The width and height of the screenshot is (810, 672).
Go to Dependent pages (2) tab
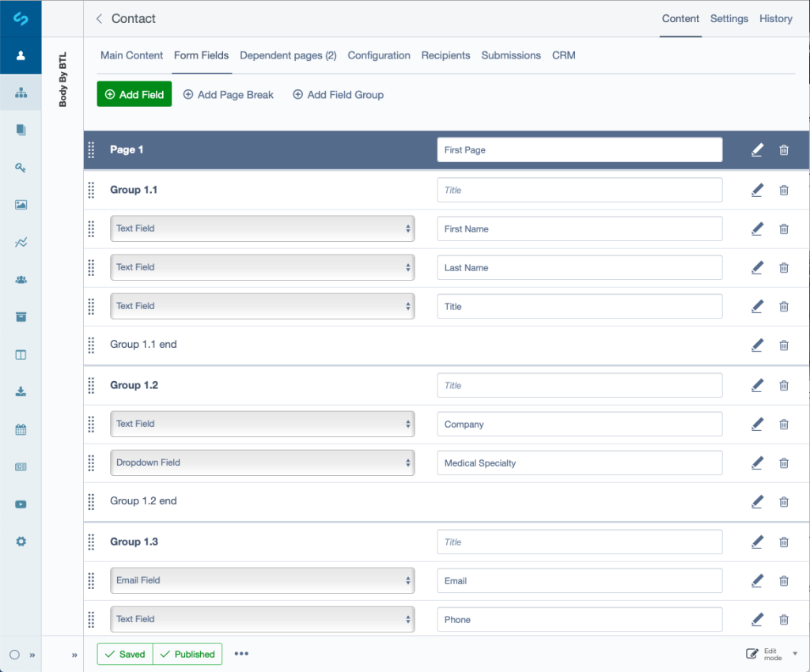(288, 55)
